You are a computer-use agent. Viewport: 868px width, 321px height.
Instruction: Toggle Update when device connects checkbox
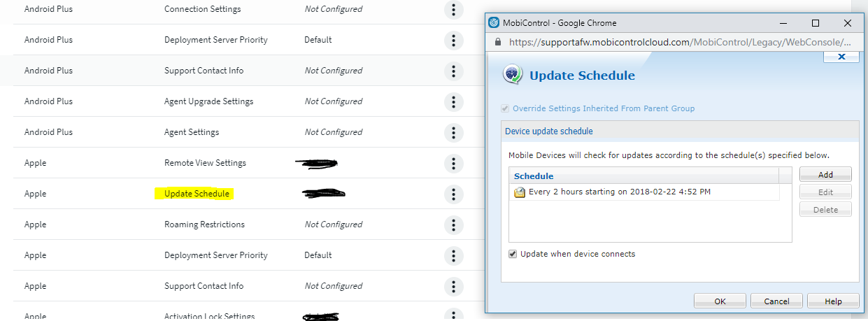513,255
